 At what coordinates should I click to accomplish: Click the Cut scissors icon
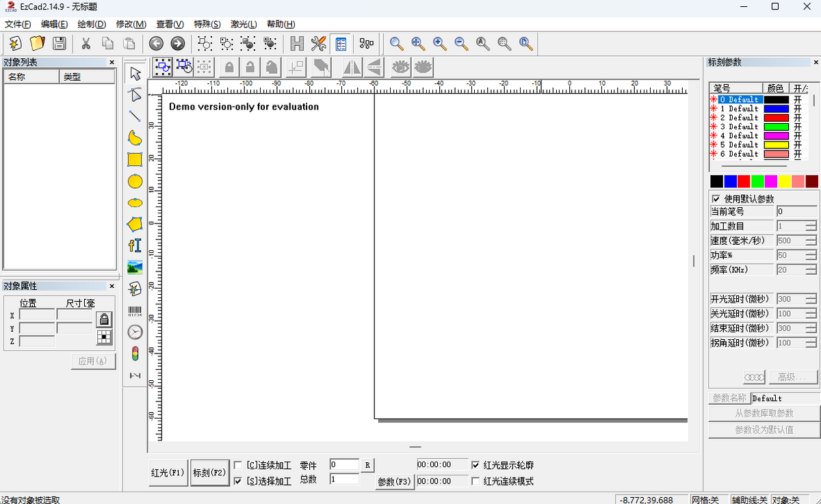[x=86, y=44]
